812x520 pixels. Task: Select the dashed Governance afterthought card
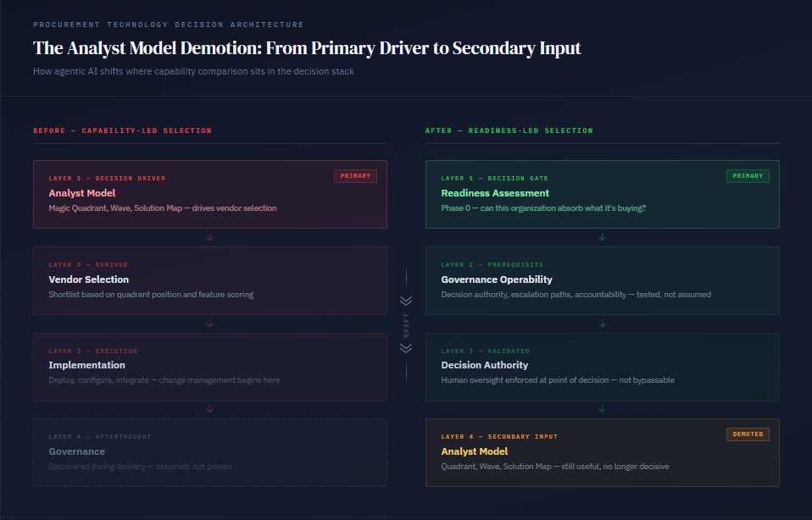point(210,452)
